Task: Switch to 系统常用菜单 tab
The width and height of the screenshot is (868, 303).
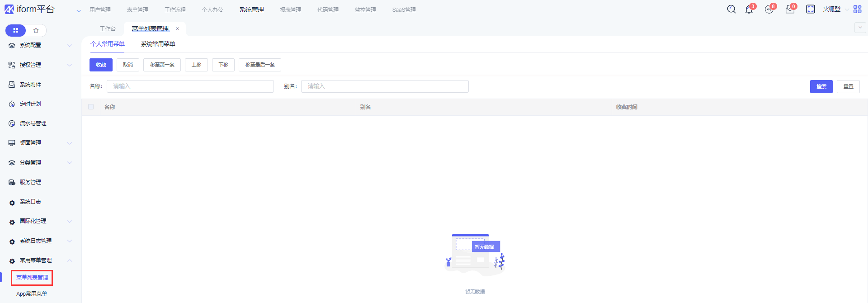Action: (x=158, y=44)
